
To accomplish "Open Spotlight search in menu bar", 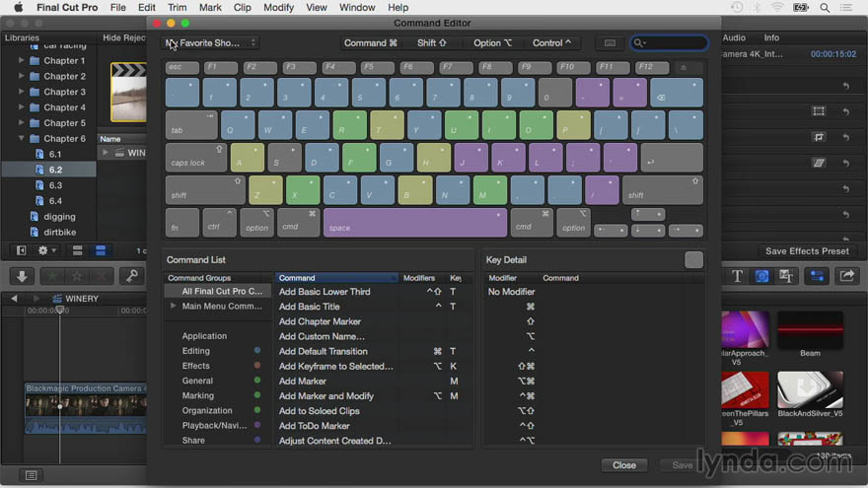I will pos(825,7).
